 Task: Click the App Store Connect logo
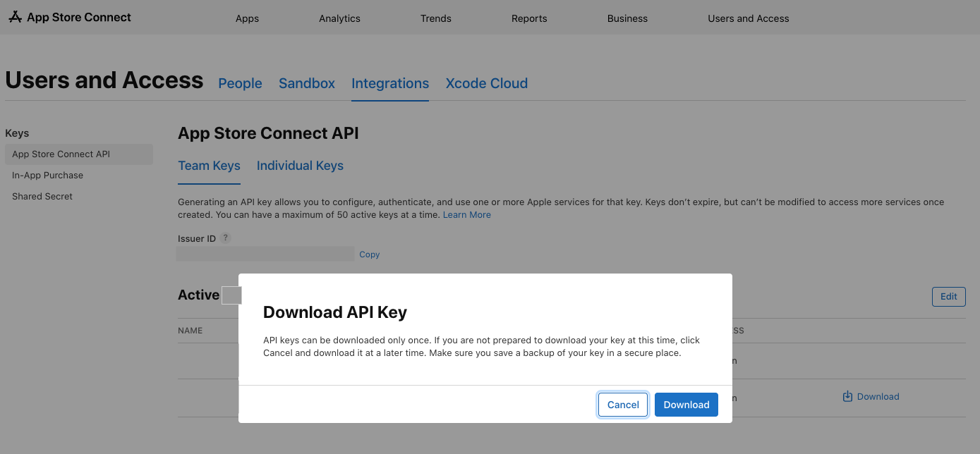70,17
